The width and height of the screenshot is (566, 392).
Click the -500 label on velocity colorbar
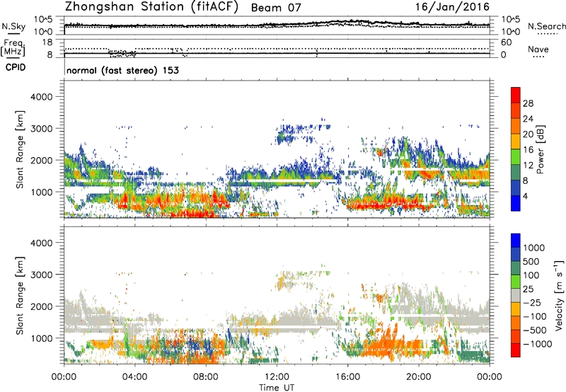(535, 330)
